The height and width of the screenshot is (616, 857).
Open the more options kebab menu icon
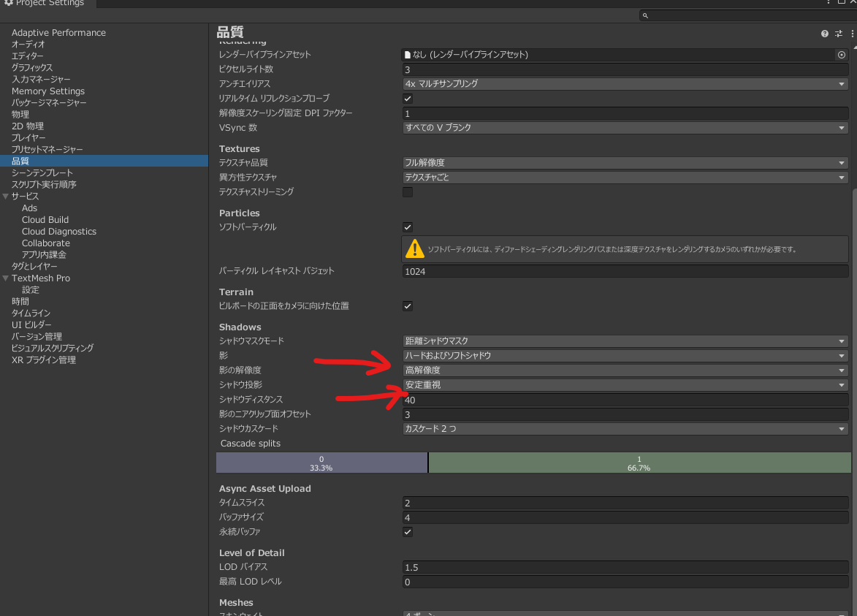click(851, 33)
